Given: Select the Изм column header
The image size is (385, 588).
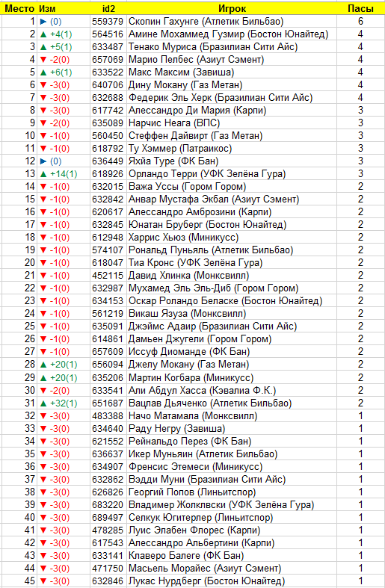Looking at the screenshot, I should coord(47,9).
